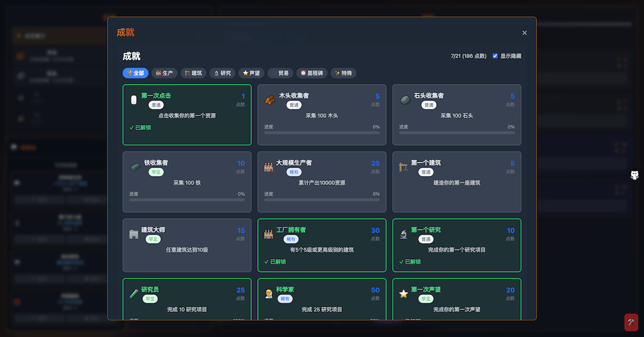The height and width of the screenshot is (337, 644).
Task: Click the microscope icon on 第一个研究
Action: tap(404, 234)
